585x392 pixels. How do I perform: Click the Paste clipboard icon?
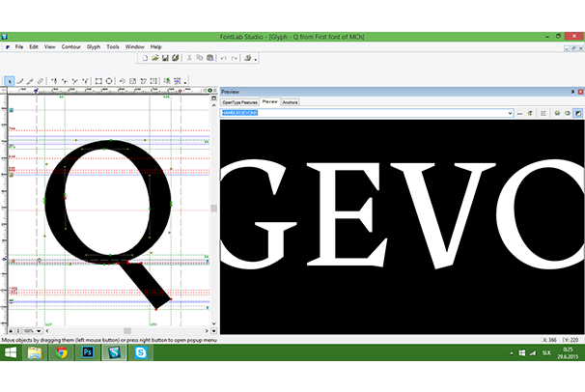pos(209,58)
